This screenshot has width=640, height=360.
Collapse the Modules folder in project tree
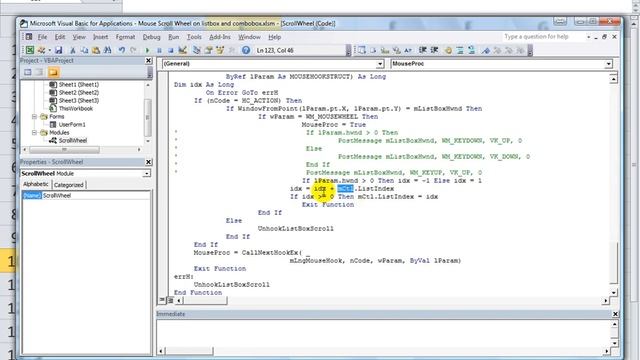[35, 133]
